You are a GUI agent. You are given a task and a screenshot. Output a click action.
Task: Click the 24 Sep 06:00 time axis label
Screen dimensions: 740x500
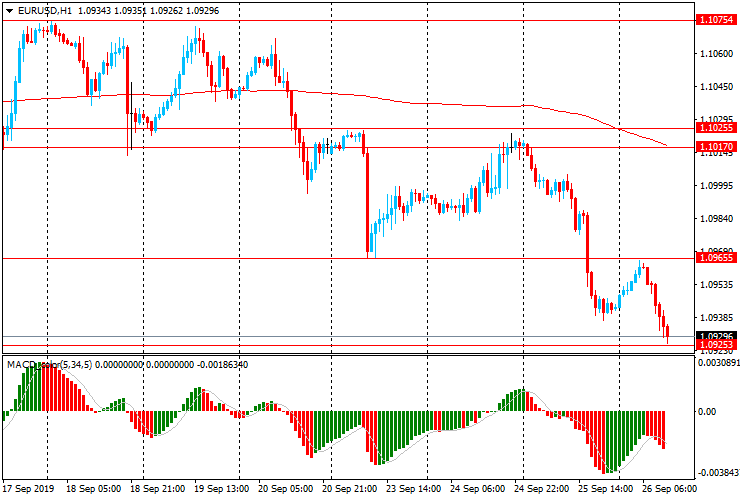pos(478,489)
